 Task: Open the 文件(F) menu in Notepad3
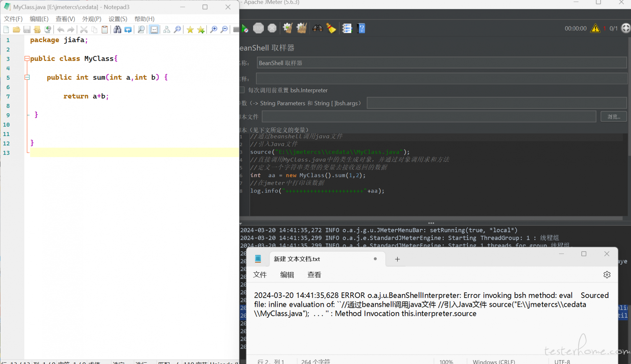[x=13, y=19]
